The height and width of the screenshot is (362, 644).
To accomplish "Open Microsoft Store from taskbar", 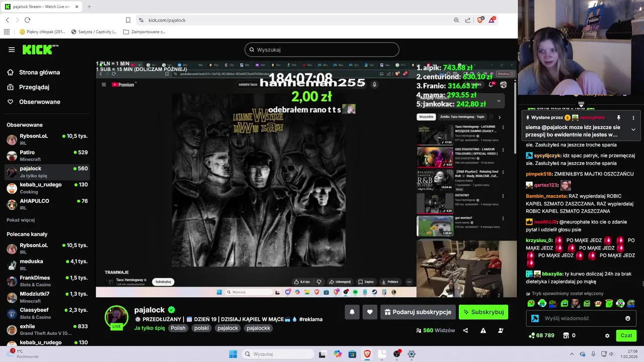I will (x=352, y=354).
